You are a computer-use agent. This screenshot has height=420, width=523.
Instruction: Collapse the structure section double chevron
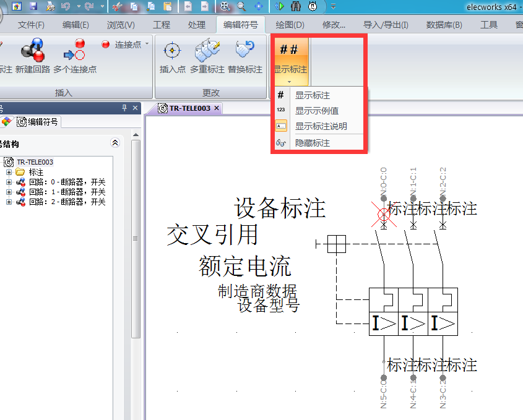pyautogui.click(x=115, y=143)
